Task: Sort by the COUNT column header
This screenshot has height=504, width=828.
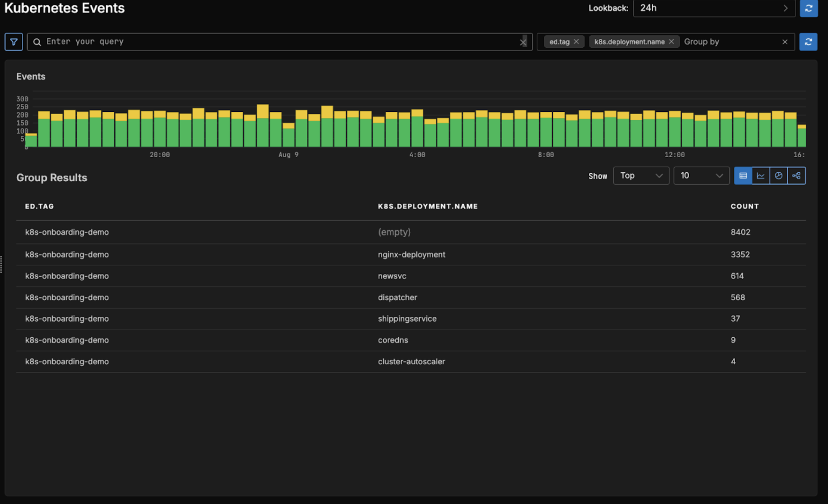Action: tap(744, 206)
